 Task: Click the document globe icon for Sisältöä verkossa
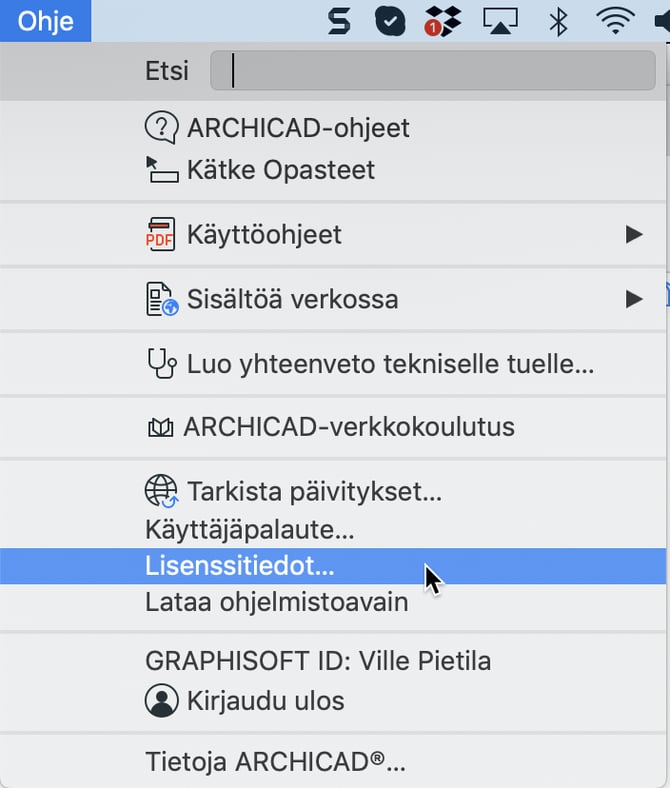point(161,299)
